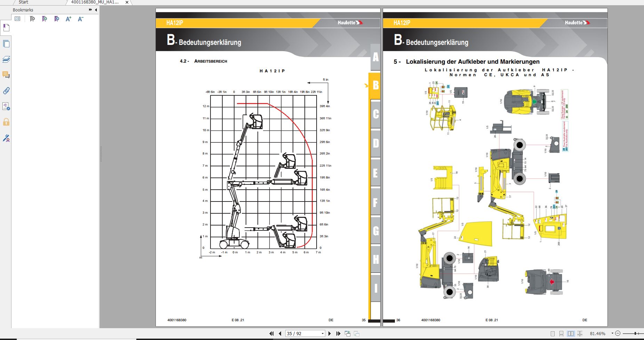Screen dimensions: 644x340
Task: Open the Layers panel in the sidebar
Action: pos(6,59)
